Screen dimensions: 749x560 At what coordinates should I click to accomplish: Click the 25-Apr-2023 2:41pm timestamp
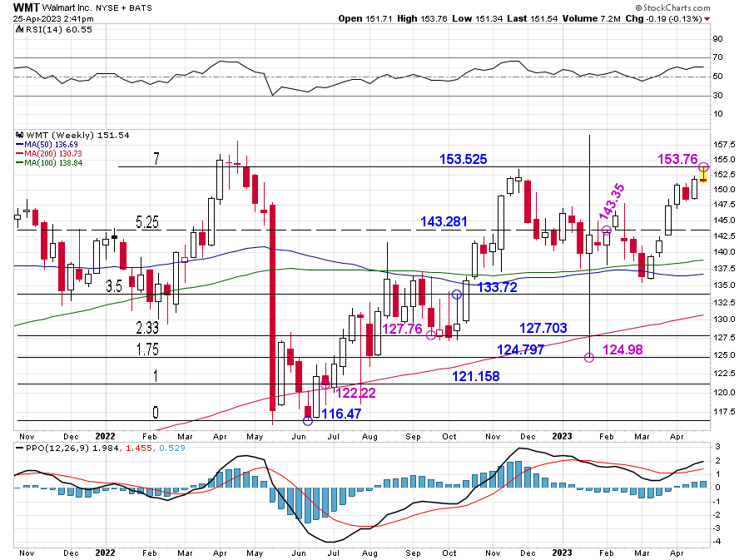(x=53, y=19)
